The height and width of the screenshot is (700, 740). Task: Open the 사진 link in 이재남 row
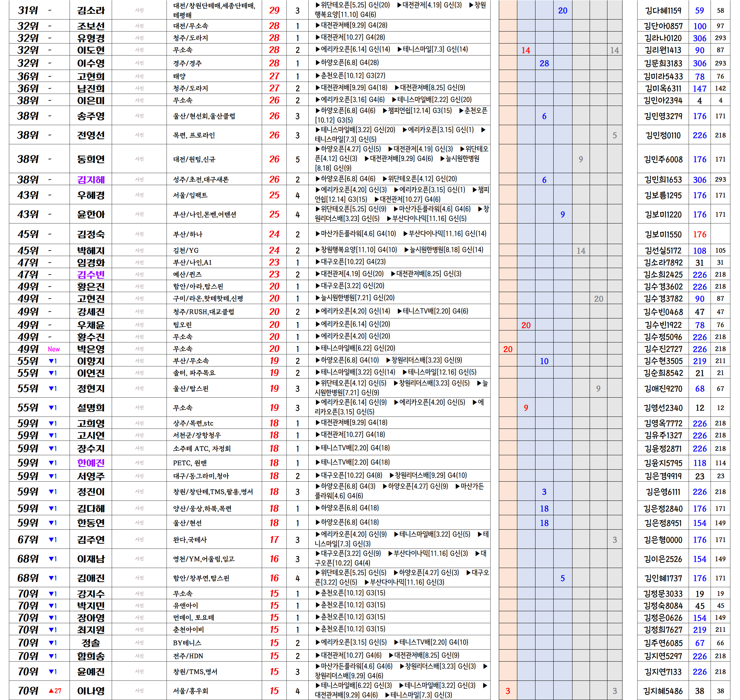pos(139,558)
